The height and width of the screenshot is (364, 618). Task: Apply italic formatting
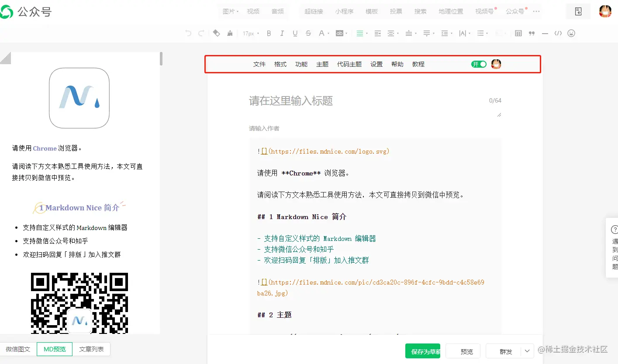tap(282, 33)
